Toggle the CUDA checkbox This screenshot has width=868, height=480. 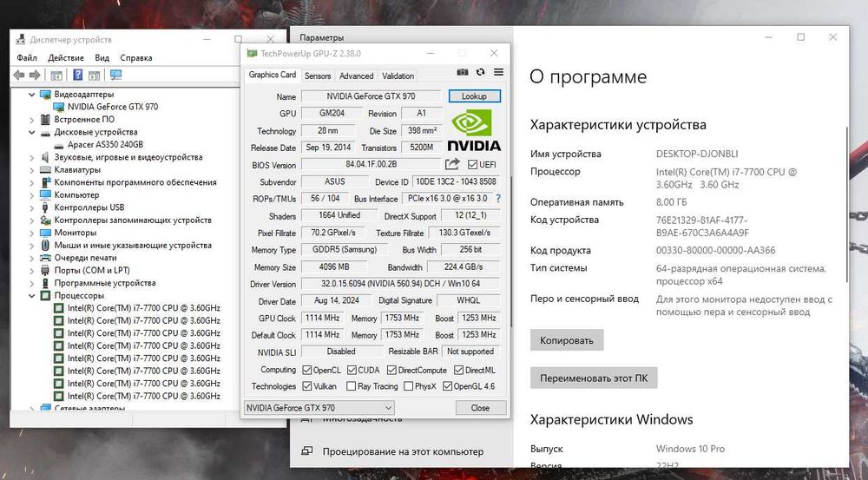352,370
